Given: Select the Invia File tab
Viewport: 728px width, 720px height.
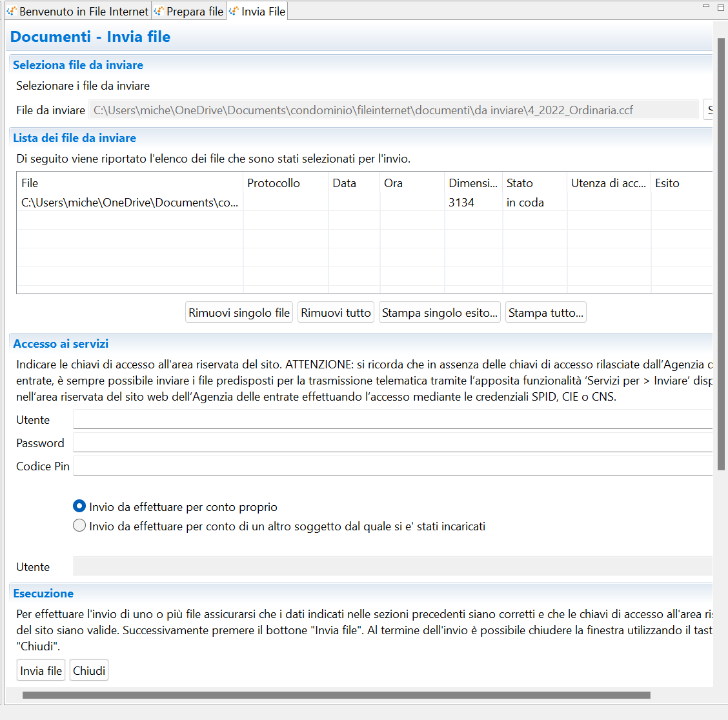Looking at the screenshot, I should 258,11.
